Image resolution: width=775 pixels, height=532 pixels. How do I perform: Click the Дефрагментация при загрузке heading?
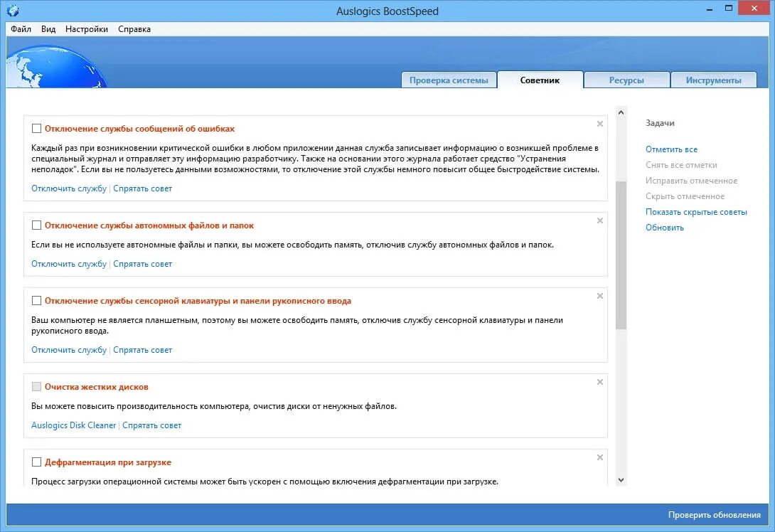click(x=108, y=462)
